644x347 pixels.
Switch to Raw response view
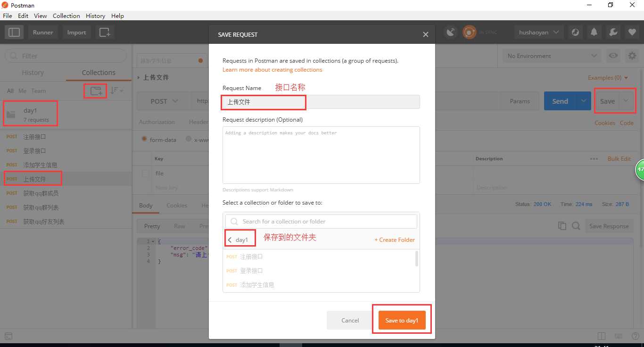(179, 226)
